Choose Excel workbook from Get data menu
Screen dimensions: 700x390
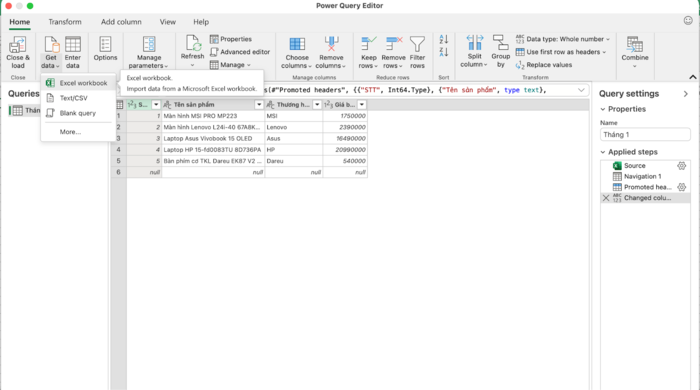click(x=78, y=83)
